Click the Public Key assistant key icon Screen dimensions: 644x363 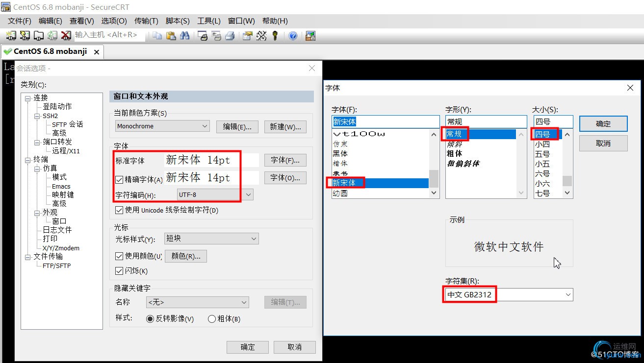(275, 35)
